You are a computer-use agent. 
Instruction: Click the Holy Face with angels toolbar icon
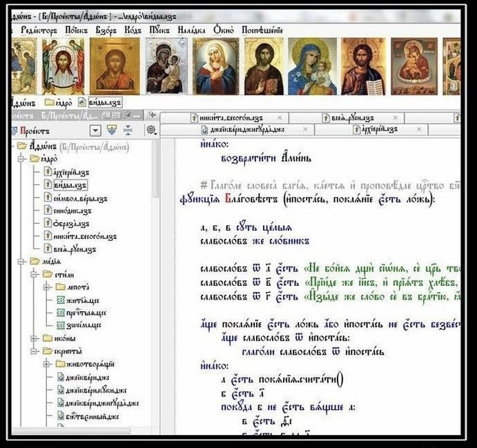tap(64, 66)
